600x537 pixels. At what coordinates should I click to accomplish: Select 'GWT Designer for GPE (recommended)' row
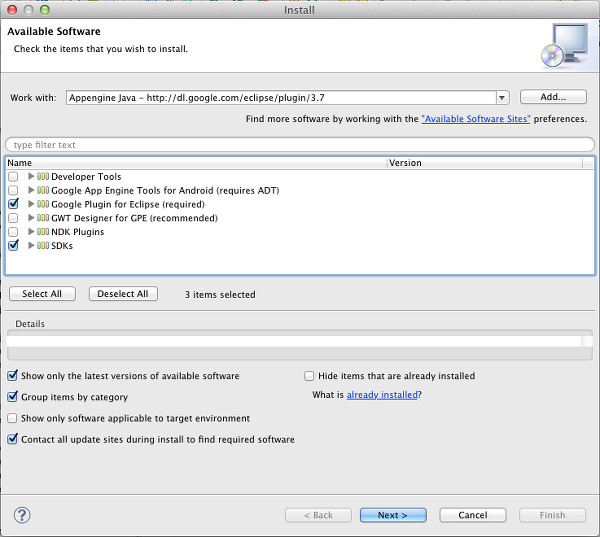(134, 218)
